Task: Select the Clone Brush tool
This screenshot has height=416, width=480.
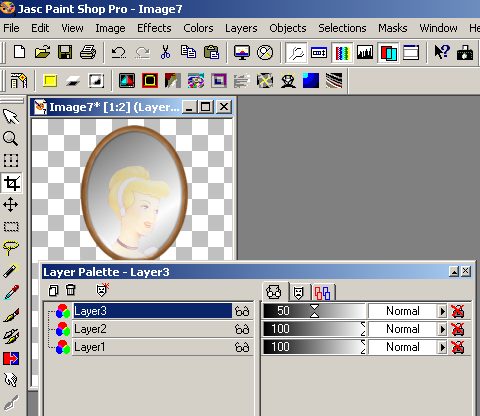Action: [x=11, y=337]
